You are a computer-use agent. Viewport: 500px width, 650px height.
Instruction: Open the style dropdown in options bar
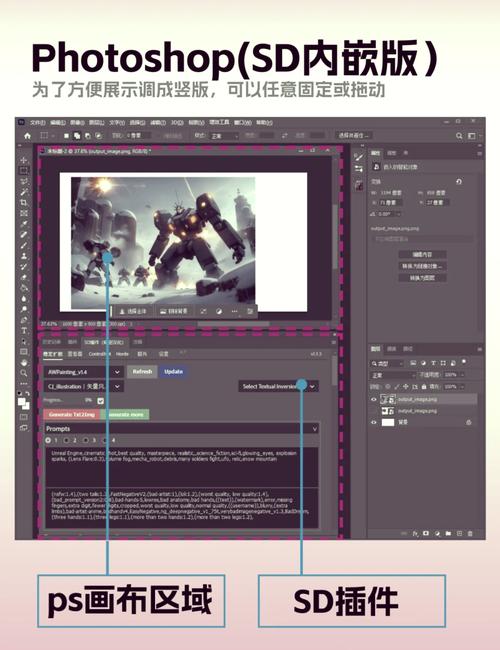click(224, 136)
